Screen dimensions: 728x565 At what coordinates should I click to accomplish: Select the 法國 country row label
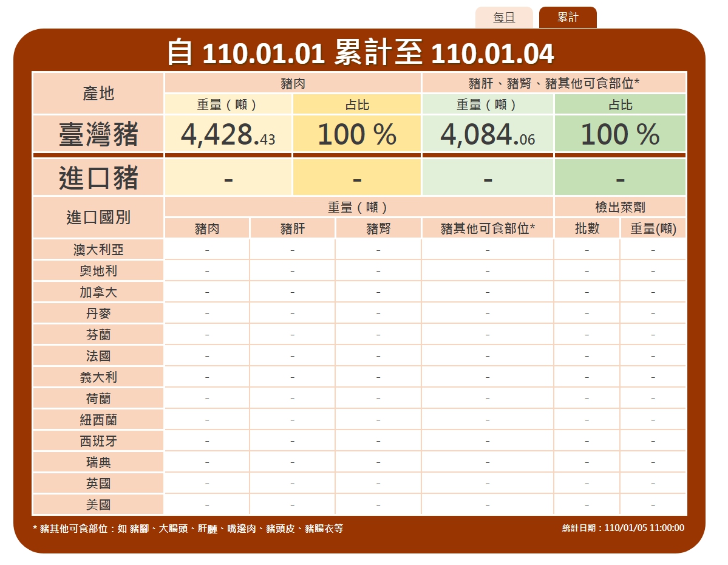pos(98,356)
